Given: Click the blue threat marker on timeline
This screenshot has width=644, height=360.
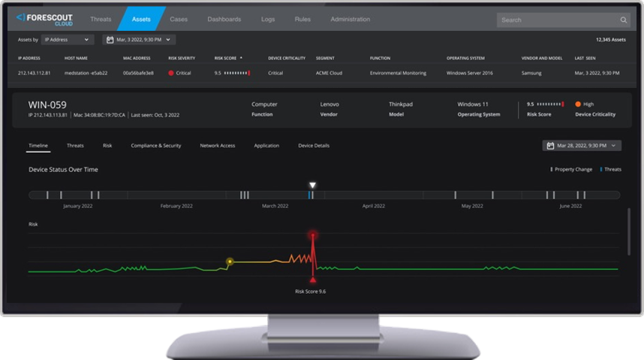Looking at the screenshot, I should (x=308, y=195).
